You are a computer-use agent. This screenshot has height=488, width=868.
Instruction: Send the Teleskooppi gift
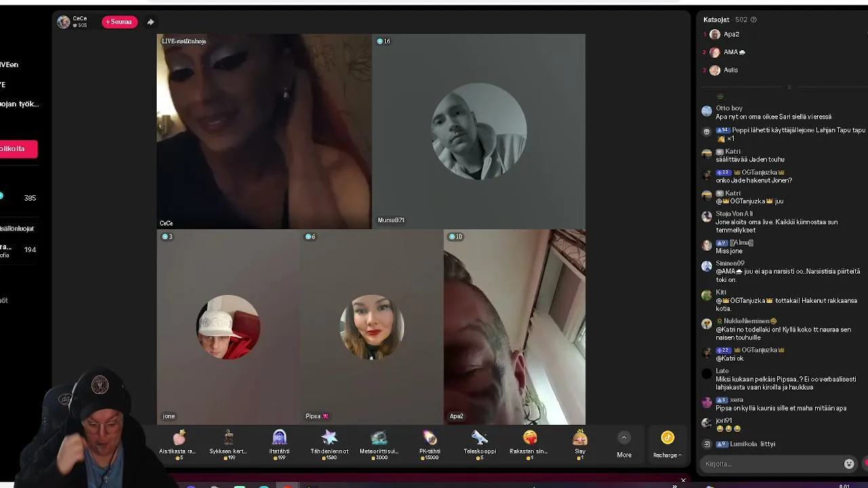(479, 445)
